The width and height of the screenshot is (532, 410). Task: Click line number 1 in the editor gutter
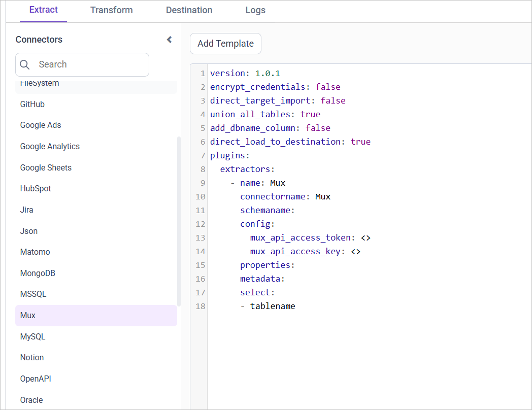tap(202, 73)
